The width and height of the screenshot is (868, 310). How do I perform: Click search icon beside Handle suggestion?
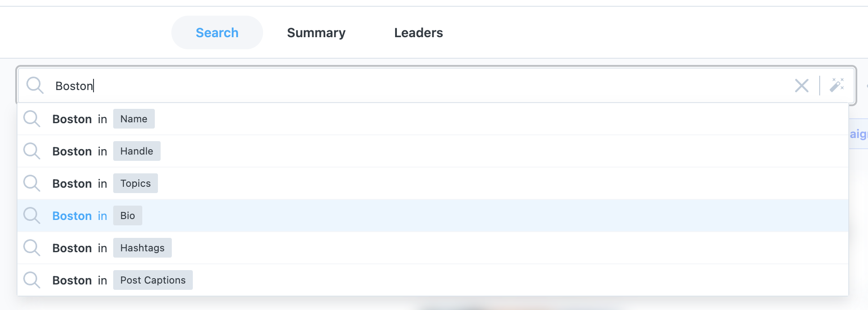pyautogui.click(x=32, y=151)
